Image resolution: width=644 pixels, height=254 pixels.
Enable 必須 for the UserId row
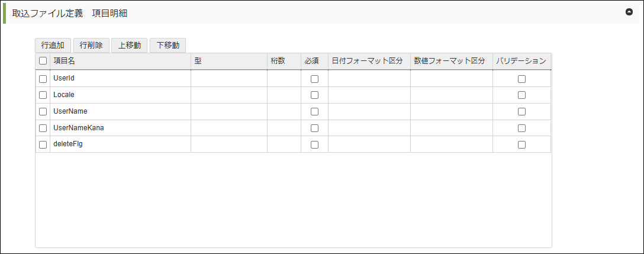pos(314,79)
